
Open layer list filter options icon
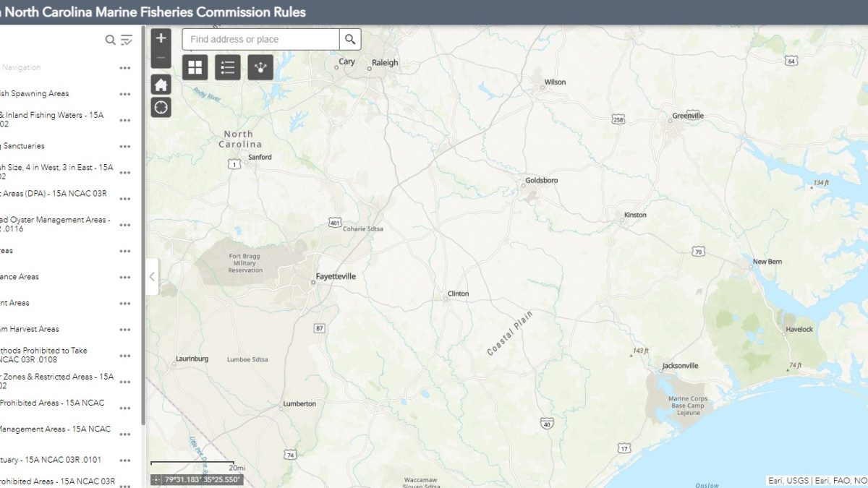click(x=127, y=40)
